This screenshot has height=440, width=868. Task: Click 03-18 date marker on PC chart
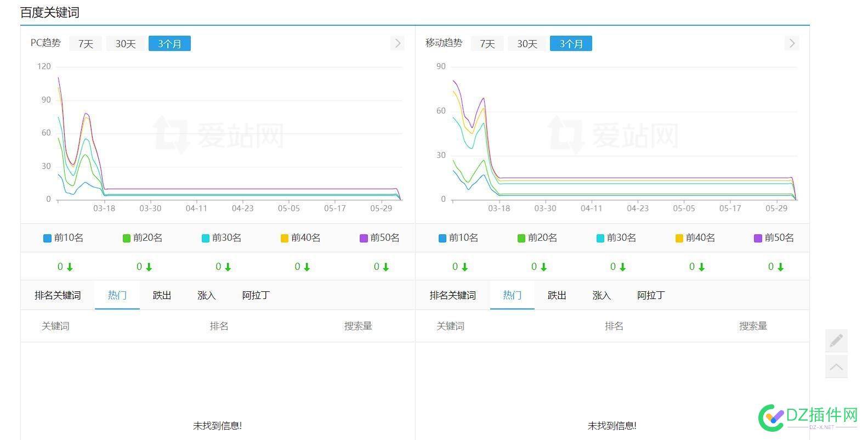pyautogui.click(x=104, y=208)
